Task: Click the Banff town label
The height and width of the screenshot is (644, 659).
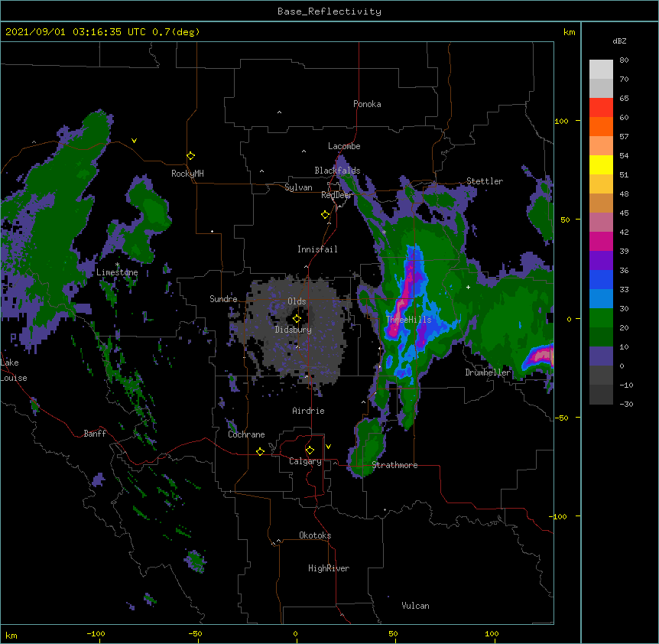Action: click(95, 434)
